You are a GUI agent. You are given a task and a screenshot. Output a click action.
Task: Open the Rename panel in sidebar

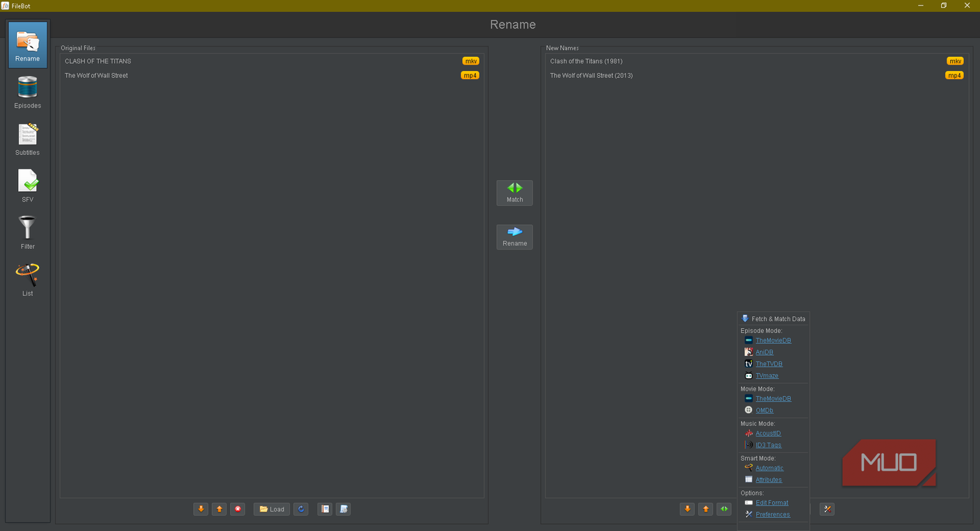click(28, 44)
